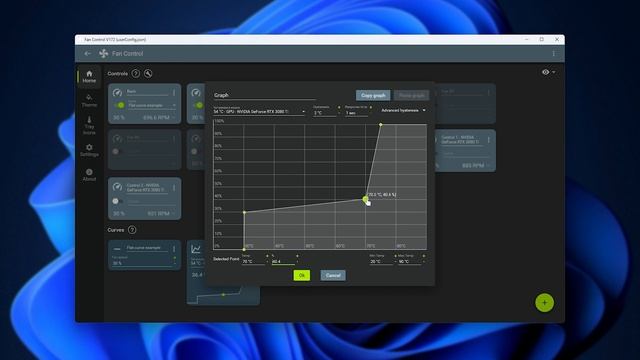The image size is (640, 360).
Task: Increase Hysteresis with its plus stepper
Action: coord(339,107)
